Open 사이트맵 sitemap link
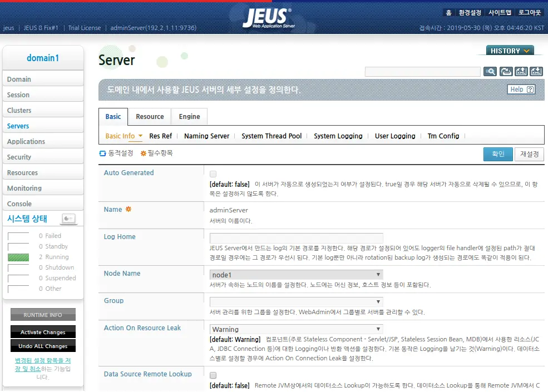Image resolution: width=548 pixels, height=392 pixels. [500, 13]
